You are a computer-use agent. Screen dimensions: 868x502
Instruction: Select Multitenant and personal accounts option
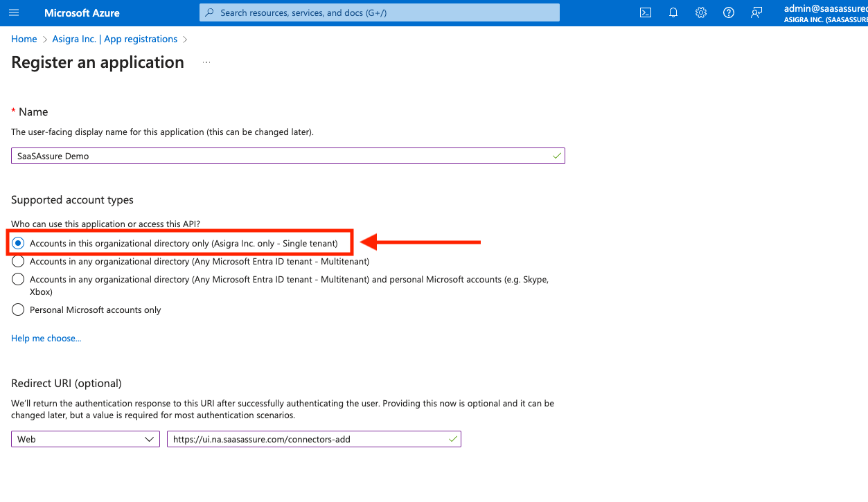[x=18, y=280]
